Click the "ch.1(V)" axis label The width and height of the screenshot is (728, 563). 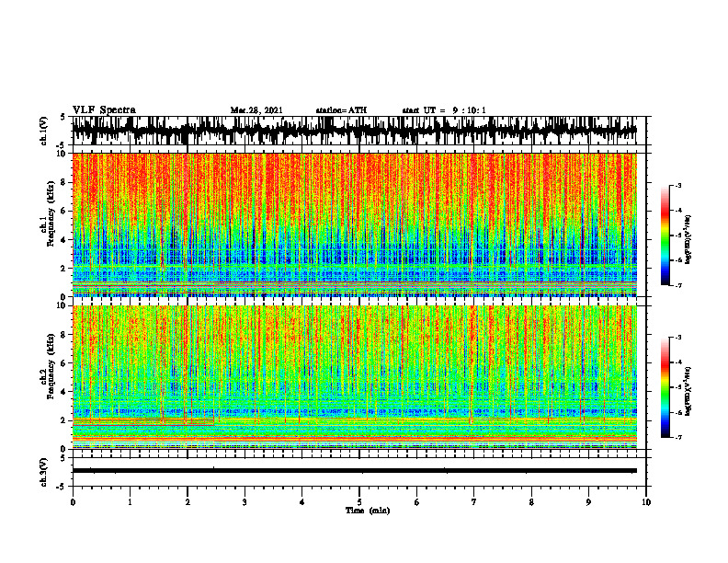[44, 131]
